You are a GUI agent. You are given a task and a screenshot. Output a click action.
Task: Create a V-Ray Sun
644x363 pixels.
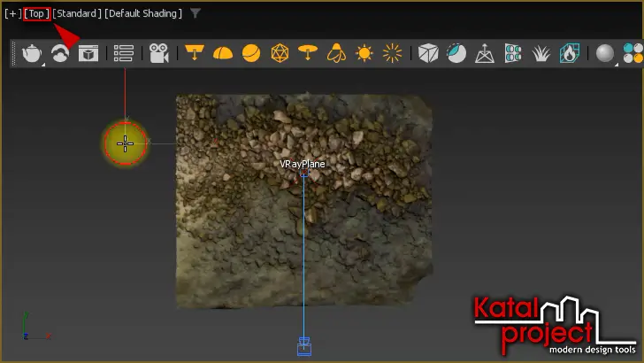coord(364,53)
